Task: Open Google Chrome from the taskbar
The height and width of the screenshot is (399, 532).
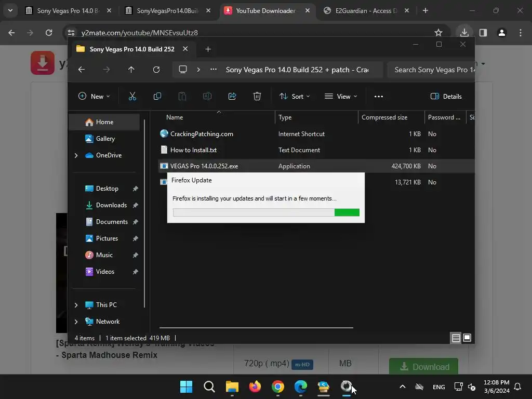Action: click(278, 387)
